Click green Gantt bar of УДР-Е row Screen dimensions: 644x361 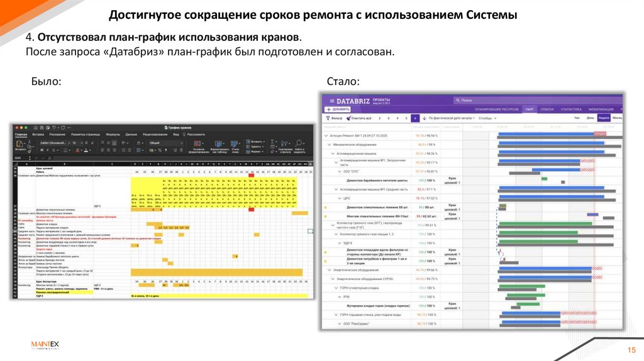point(538,242)
